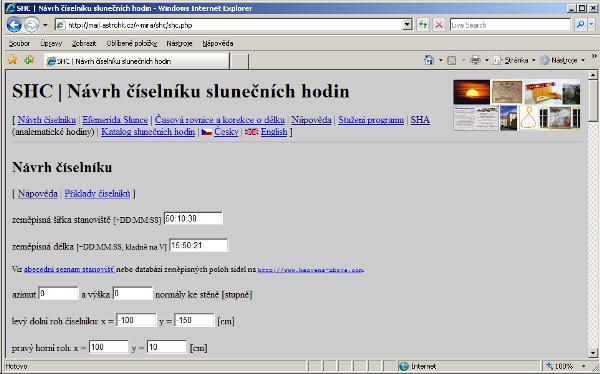Image resolution: width=600 pixels, height=374 pixels.
Task: Click the scrollbar up arrow
Action: 593,75
